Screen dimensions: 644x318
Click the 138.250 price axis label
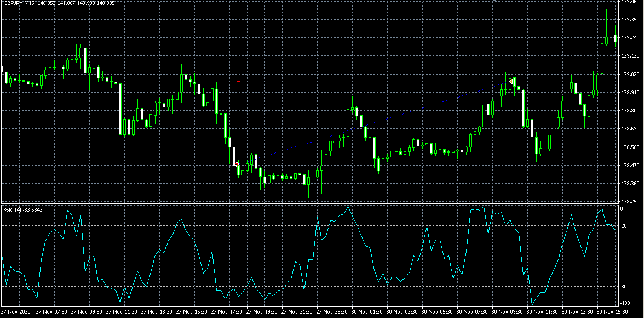pos(630,202)
